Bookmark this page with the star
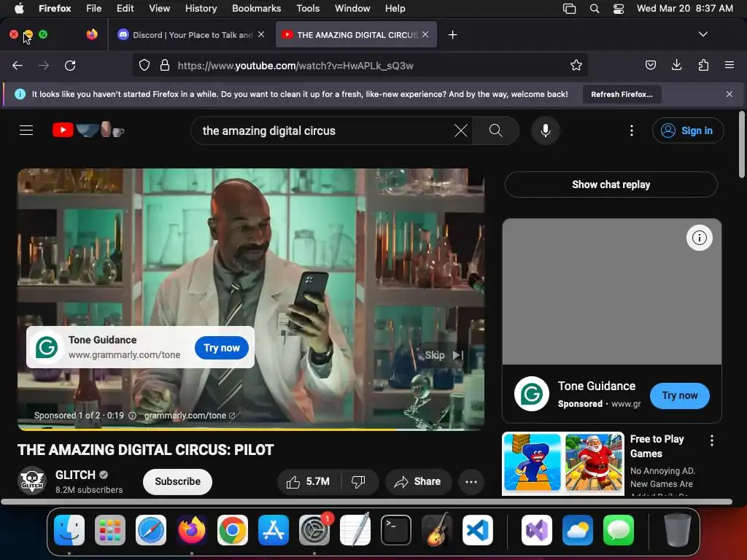The height and width of the screenshot is (560, 747). coord(576,65)
